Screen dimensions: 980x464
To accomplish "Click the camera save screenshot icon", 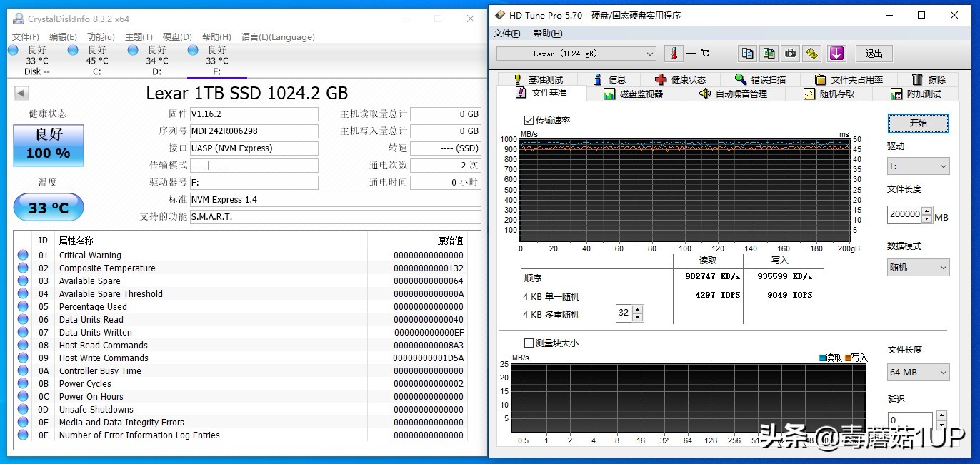I will coord(790,54).
